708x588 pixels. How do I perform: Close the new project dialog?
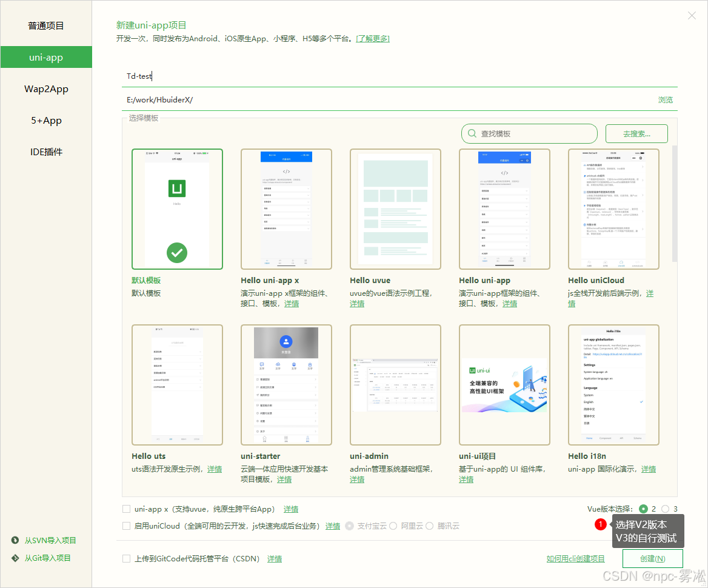pos(692,16)
